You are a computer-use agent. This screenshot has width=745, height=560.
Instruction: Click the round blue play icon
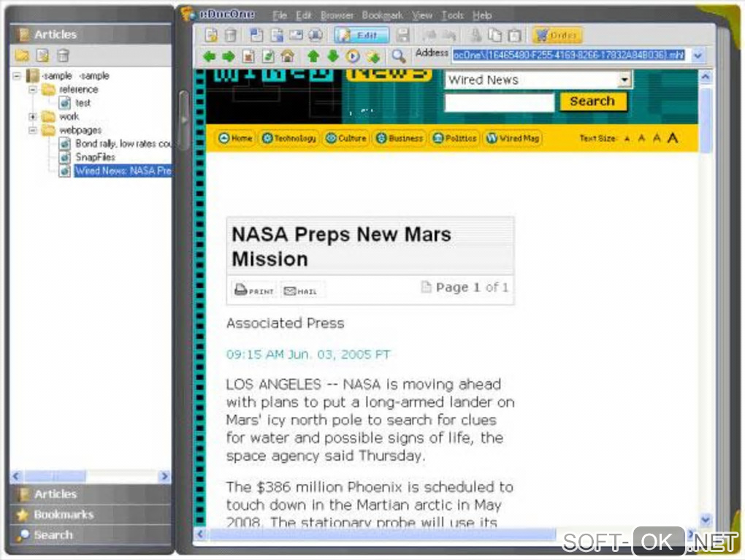click(353, 56)
